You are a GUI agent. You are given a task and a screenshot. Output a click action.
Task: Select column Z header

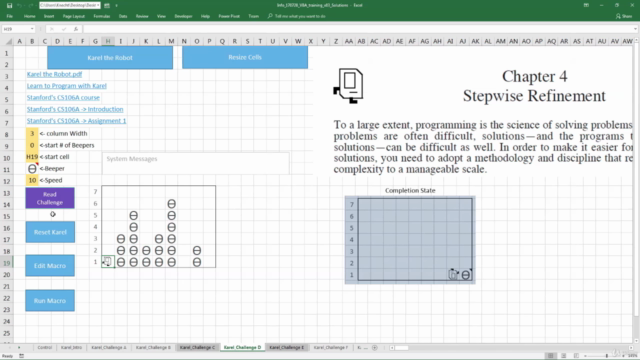tap(336, 41)
